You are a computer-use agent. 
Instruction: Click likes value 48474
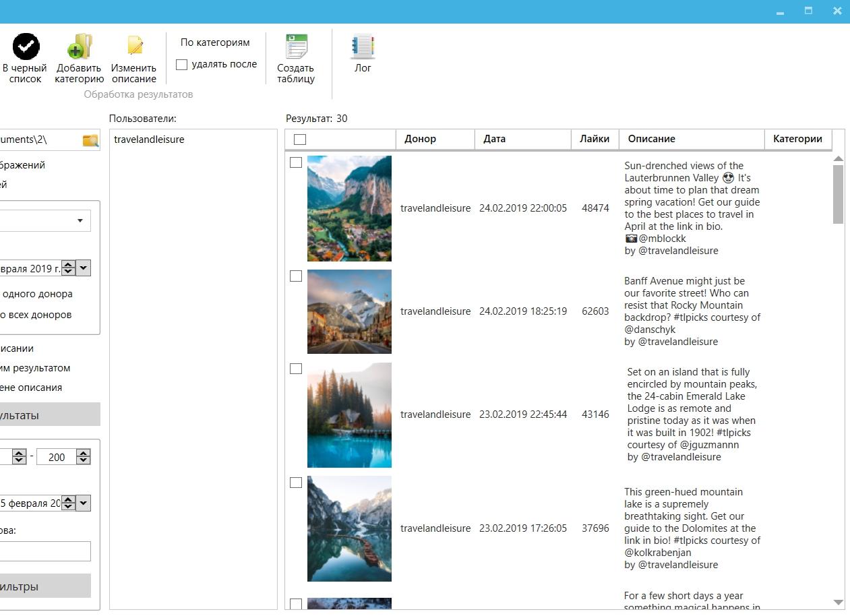pyautogui.click(x=595, y=208)
